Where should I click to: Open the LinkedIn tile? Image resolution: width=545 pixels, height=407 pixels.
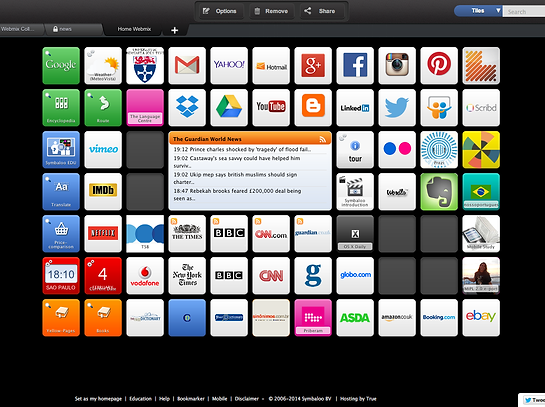[355, 108]
